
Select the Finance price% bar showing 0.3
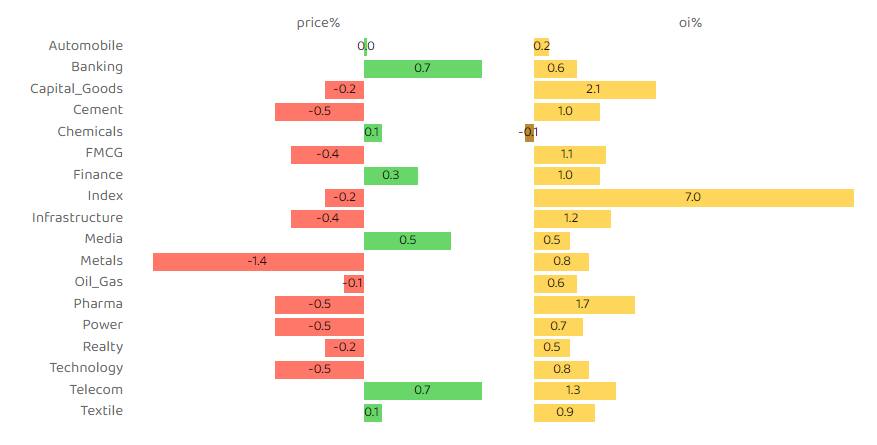390,175
